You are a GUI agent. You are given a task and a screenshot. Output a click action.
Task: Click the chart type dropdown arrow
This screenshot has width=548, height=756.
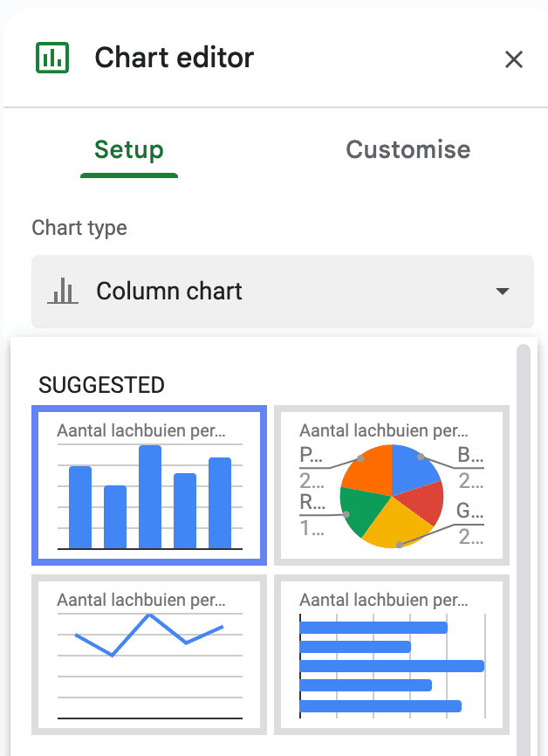point(502,292)
